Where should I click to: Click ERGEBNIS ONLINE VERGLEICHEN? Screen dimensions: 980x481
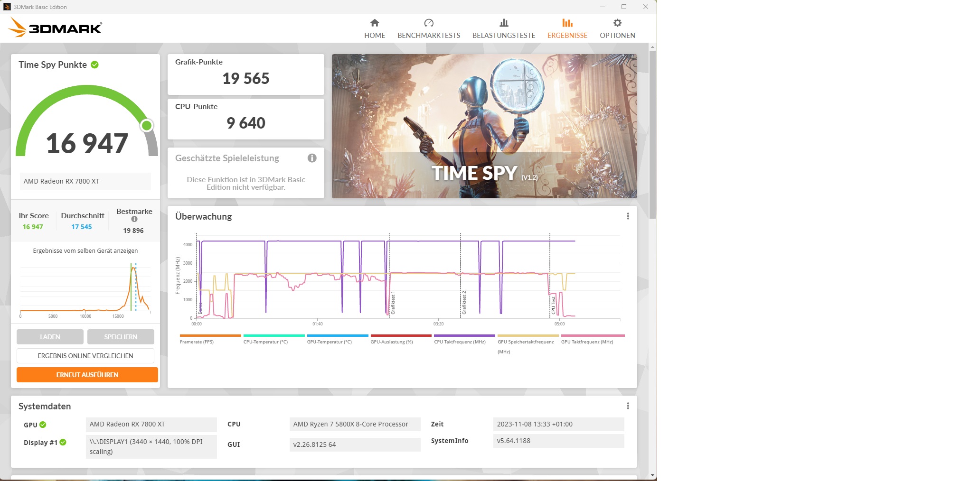85,356
